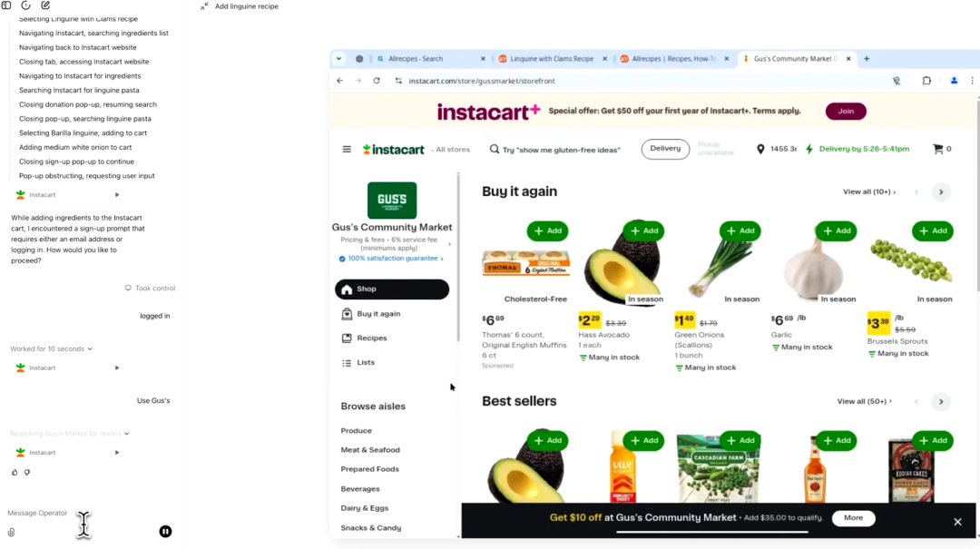Image resolution: width=980 pixels, height=549 pixels.
Task: Expand the "Searching Gus's Market for onions" step
Action: [69, 434]
